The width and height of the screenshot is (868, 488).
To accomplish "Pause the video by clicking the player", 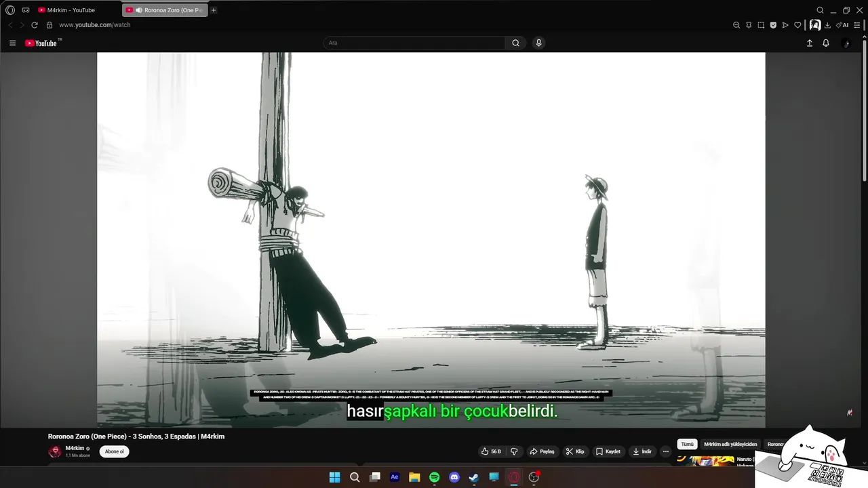I will 431,240.
